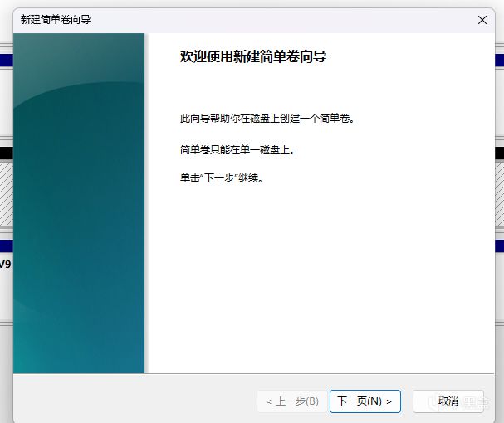Close the 新建简单卷向导 dialog with the X
The height and width of the screenshot is (423, 504).
482,20
